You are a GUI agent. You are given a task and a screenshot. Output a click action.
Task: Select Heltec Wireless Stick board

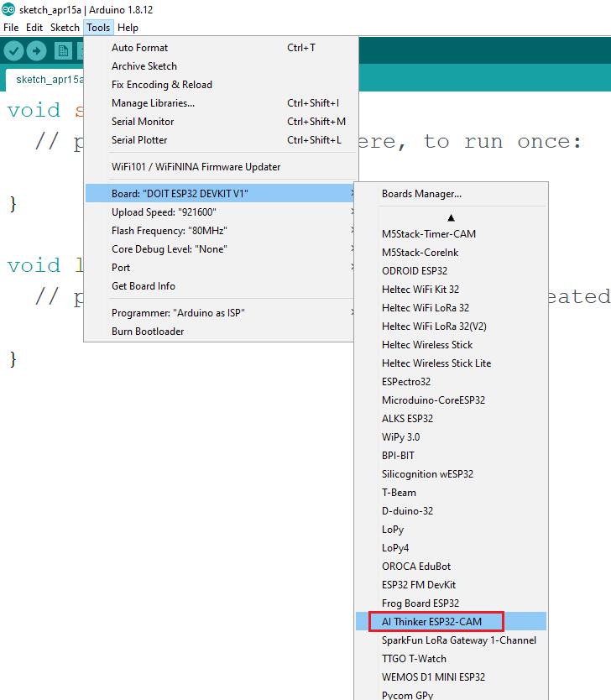coord(452,345)
